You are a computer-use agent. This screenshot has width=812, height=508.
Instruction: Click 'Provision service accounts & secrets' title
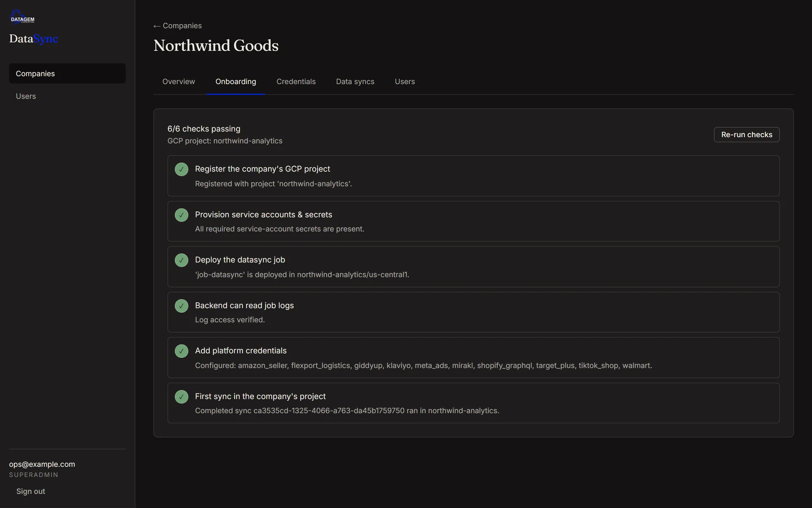[263, 215]
